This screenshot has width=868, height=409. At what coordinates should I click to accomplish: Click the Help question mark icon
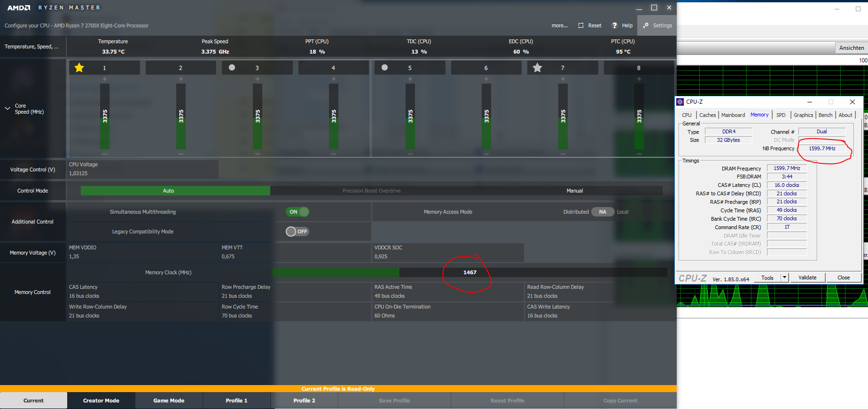(614, 25)
